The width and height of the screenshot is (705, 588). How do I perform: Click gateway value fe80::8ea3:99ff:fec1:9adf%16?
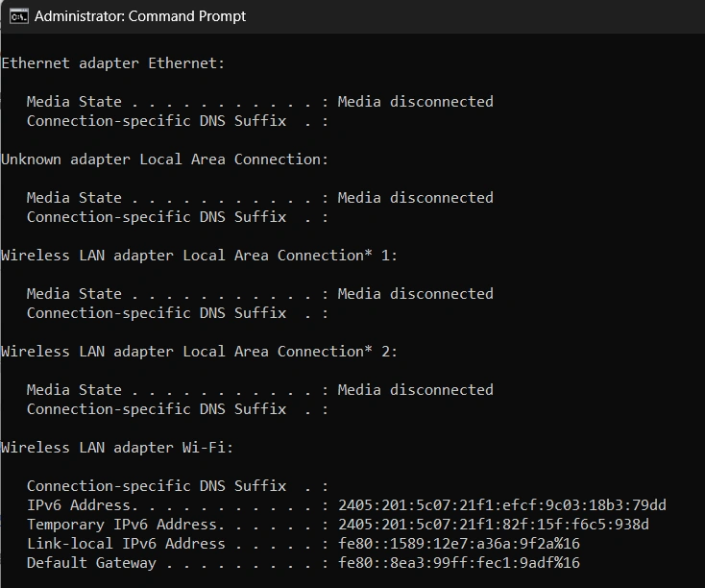458,563
